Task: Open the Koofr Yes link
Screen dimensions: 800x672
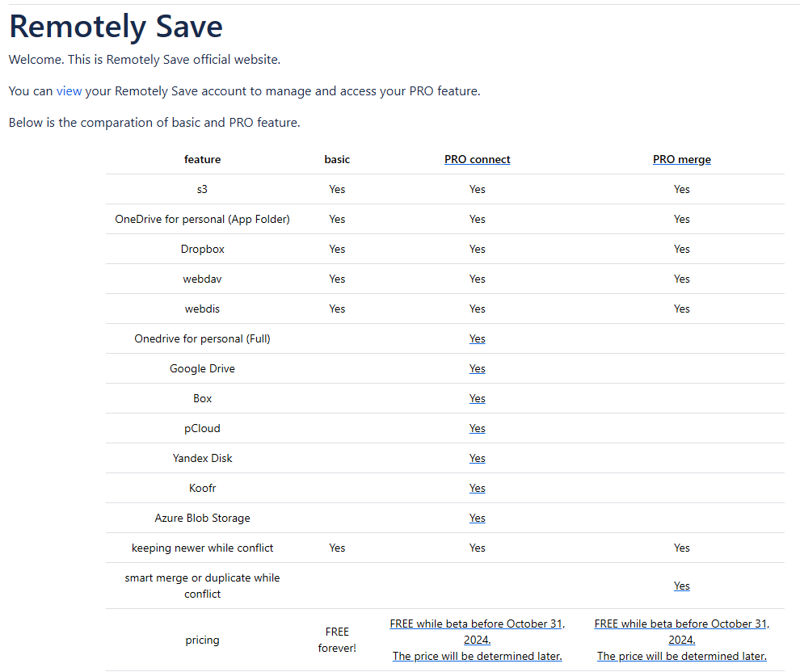Action: tap(477, 489)
